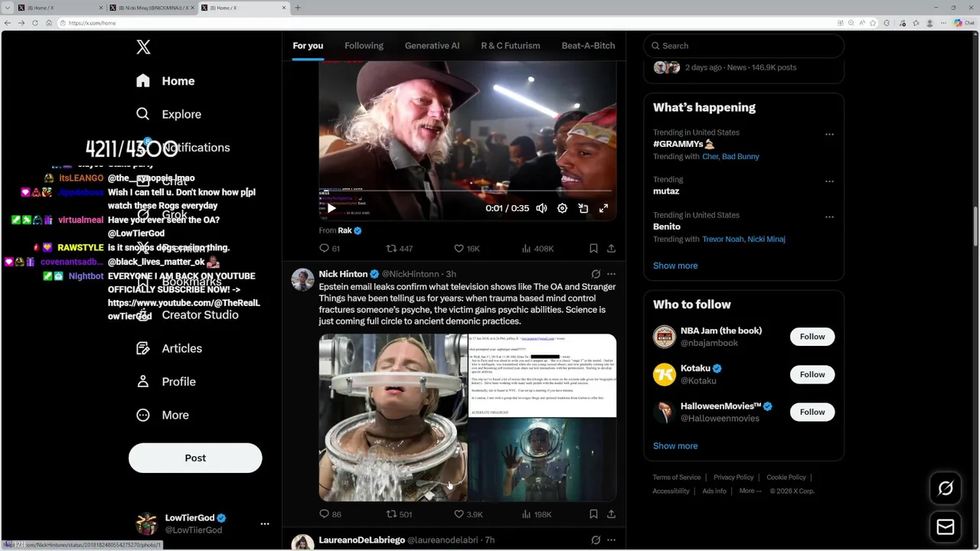Share the video post

tap(611, 249)
